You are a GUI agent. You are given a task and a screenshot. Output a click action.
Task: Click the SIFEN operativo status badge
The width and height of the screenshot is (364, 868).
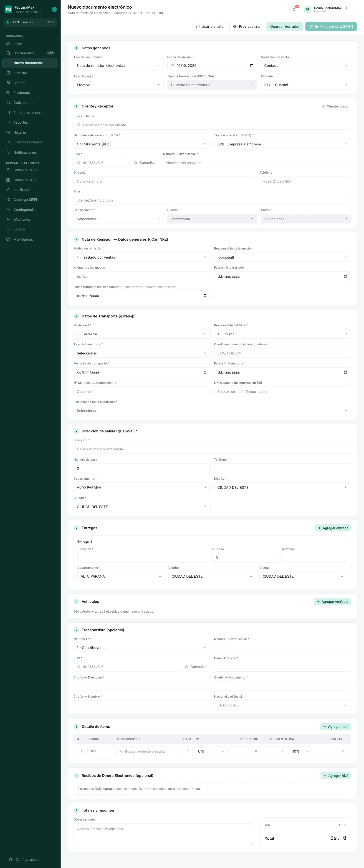[x=30, y=22]
